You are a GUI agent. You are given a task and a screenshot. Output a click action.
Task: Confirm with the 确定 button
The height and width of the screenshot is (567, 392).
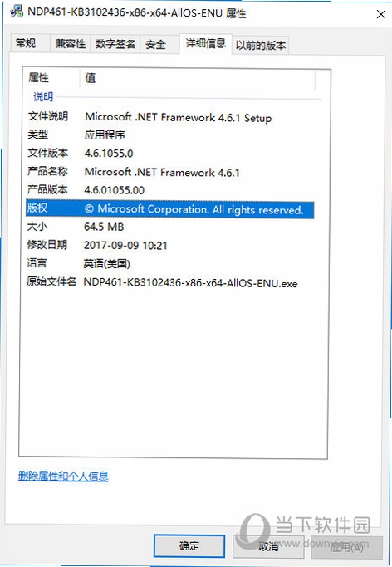point(189,546)
